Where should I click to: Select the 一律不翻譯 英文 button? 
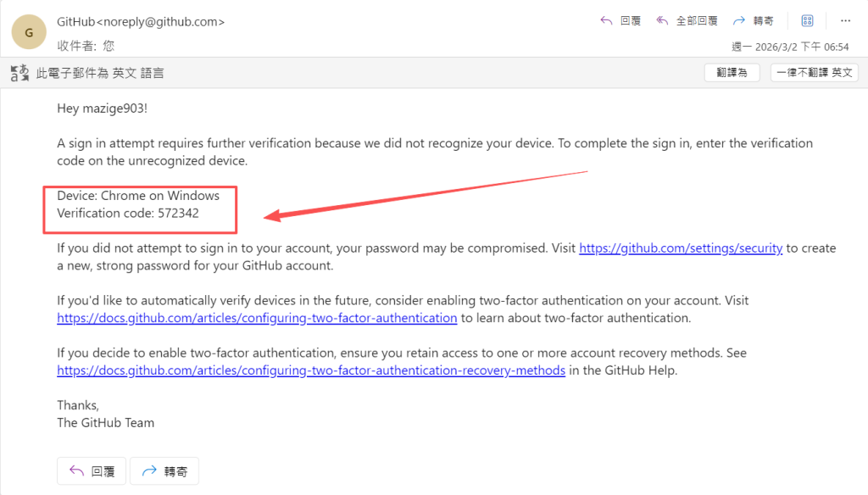(814, 73)
